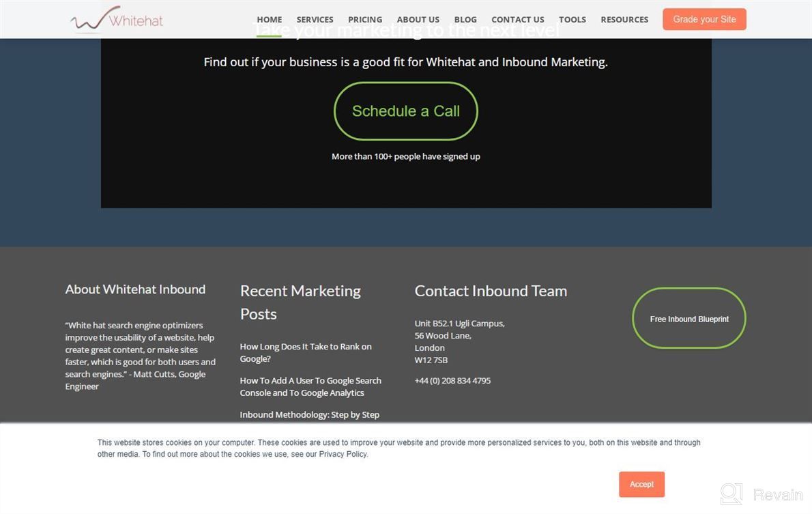Click the Privacy Policy link in cookie banner
The width and height of the screenshot is (812, 514).
coord(343,454)
